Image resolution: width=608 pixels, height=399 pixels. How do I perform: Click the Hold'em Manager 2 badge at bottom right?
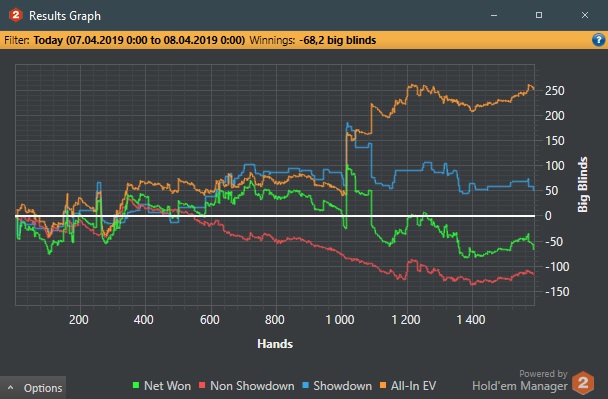tap(583, 382)
